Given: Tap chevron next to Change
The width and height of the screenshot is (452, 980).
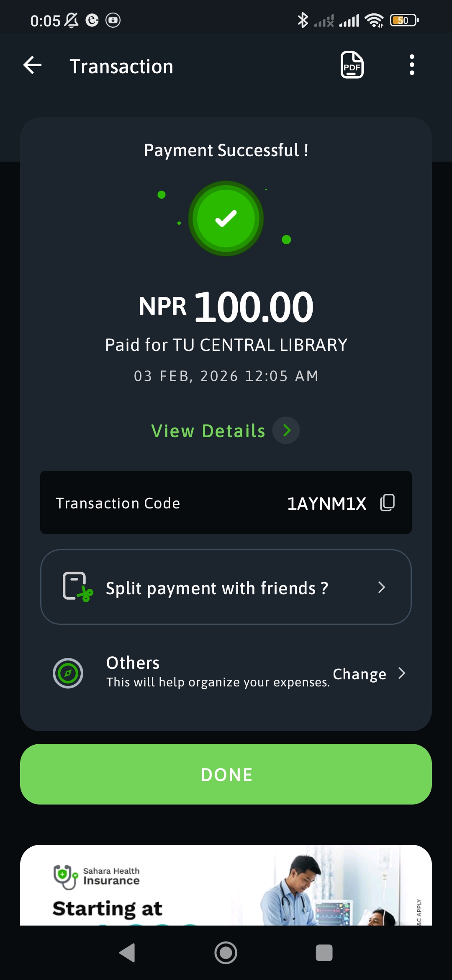Looking at the screenshot, I should 402,673.
